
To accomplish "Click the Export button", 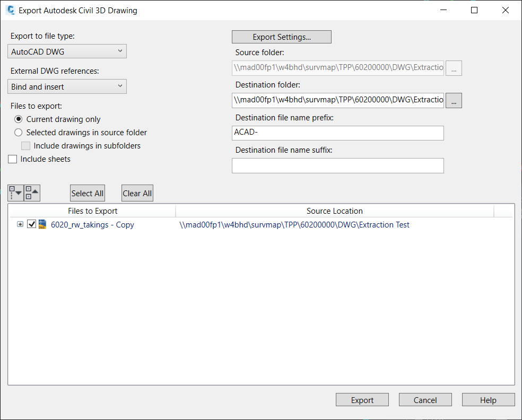I will (x=362, y=399).
